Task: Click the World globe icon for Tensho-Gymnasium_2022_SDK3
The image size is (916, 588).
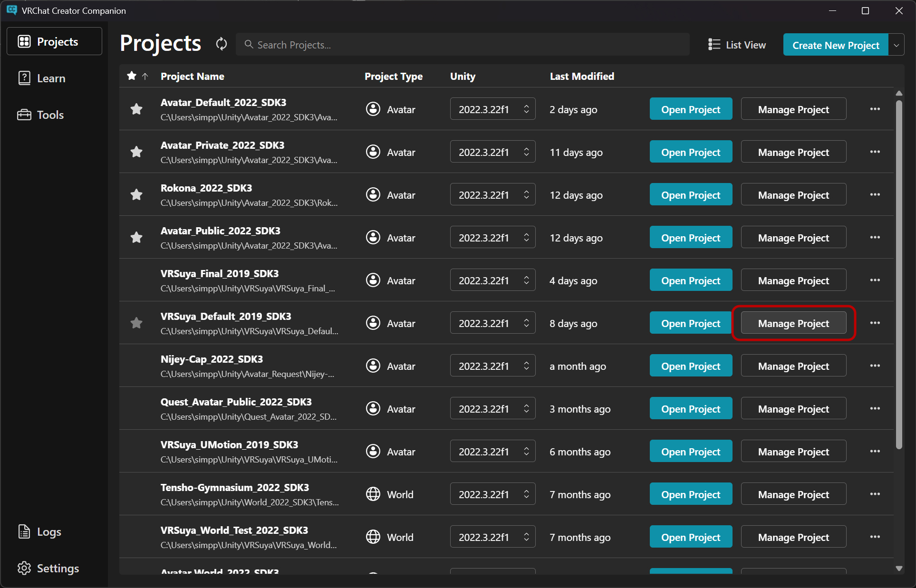Action: [373, 494]
